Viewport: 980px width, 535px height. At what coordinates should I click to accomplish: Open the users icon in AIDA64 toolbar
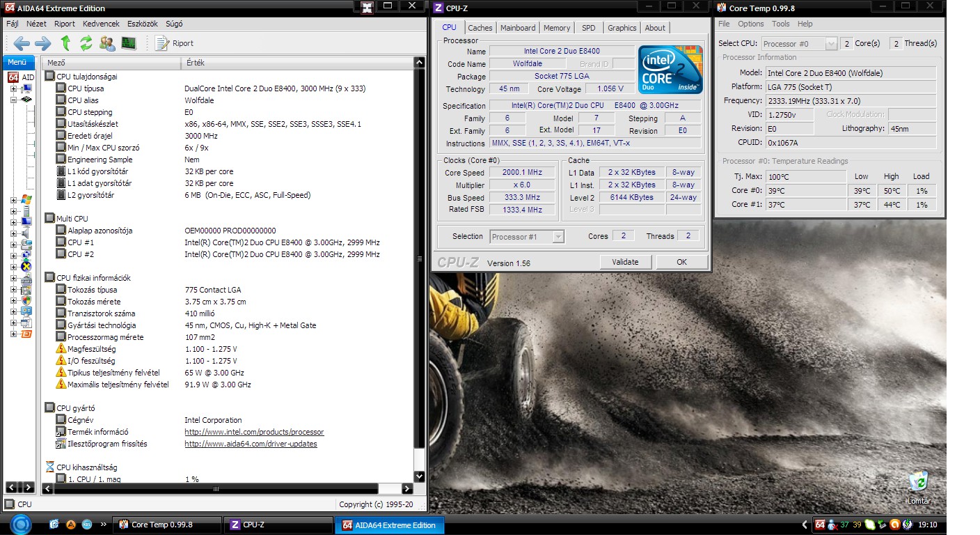(107, 43)
